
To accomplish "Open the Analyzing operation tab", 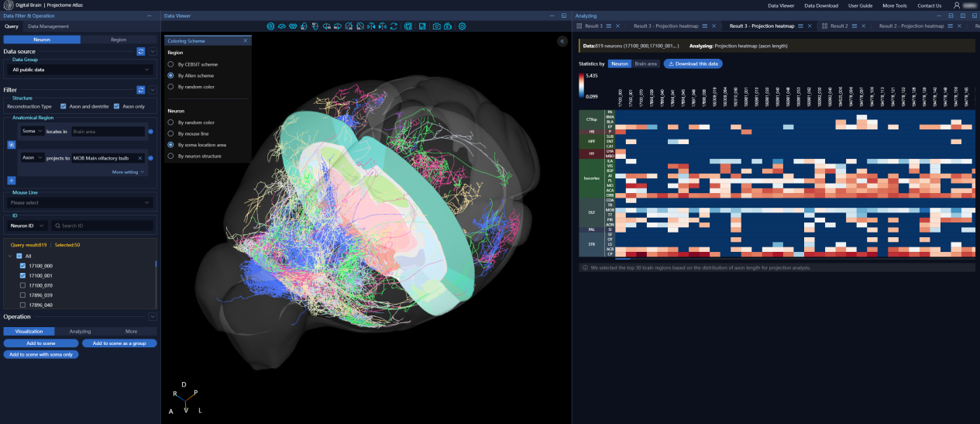I will [x=80, y=331].
